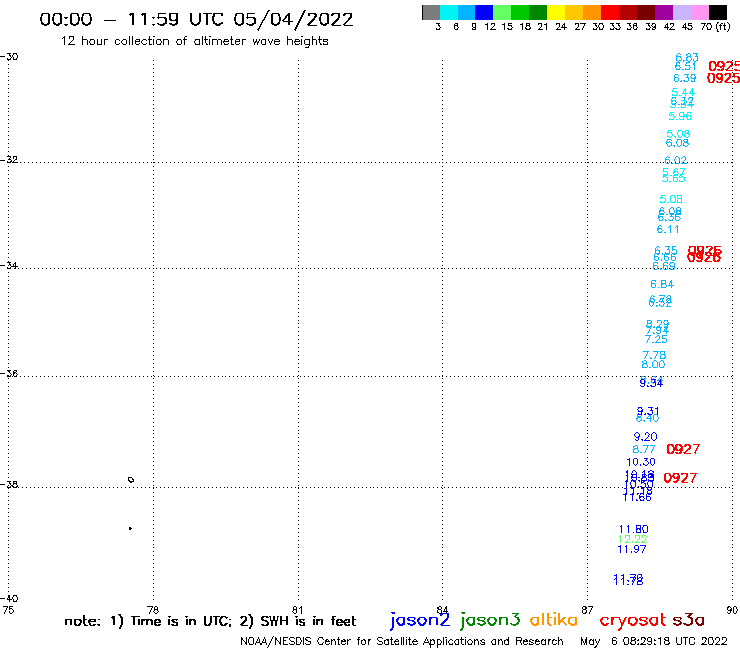The image size is (740, 650).
Task: Click the wave height value "6.11"
Action: (668, 229)
